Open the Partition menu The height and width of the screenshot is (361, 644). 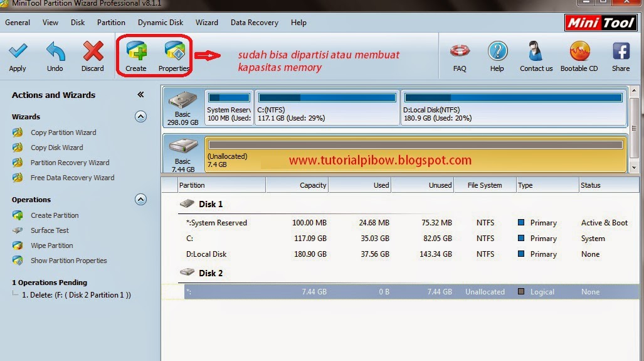click(x=111, y=23)
